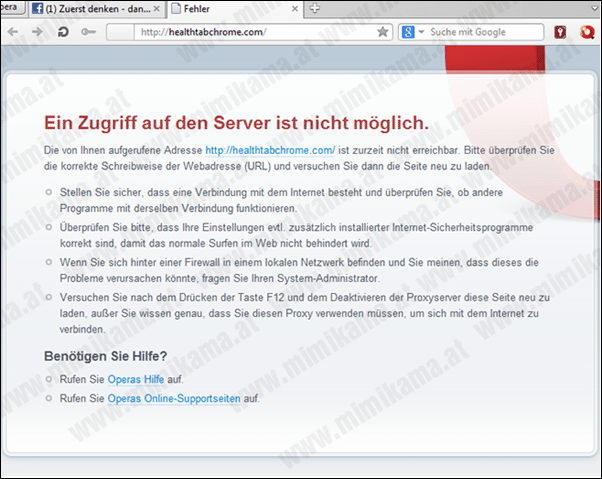This screenshot has height=479, width=602.
Task: Open the red extension icon beside the search field
Action: (x=560, y=32)
